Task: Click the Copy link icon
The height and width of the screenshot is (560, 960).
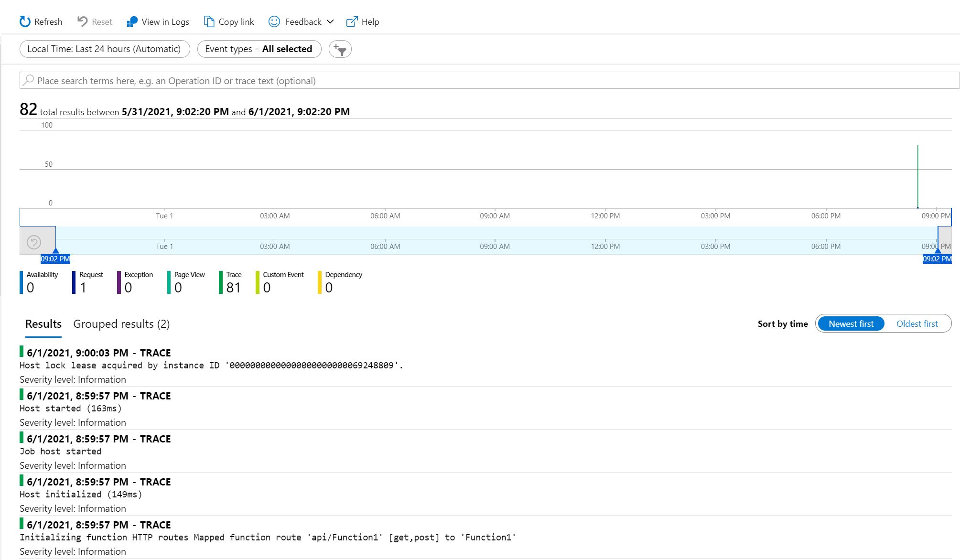Action: pos(208,21)
